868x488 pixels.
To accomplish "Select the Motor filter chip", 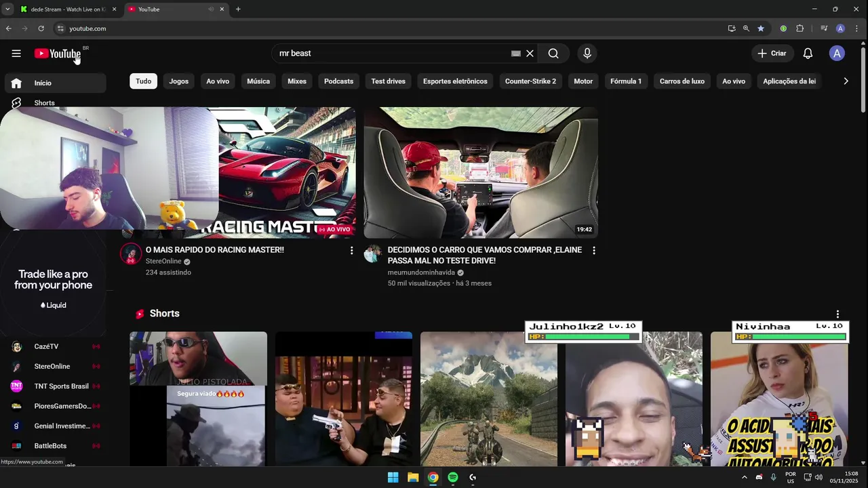I will click(583, 81).
